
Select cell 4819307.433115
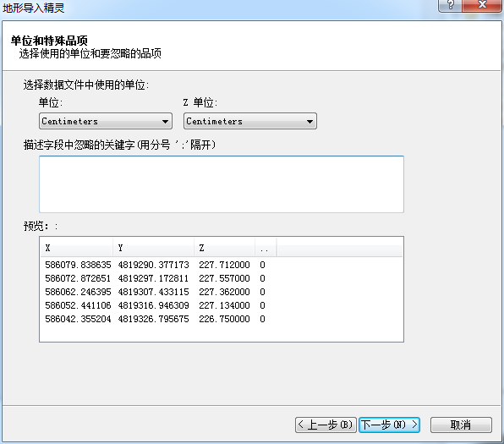(x=154, y=292)
